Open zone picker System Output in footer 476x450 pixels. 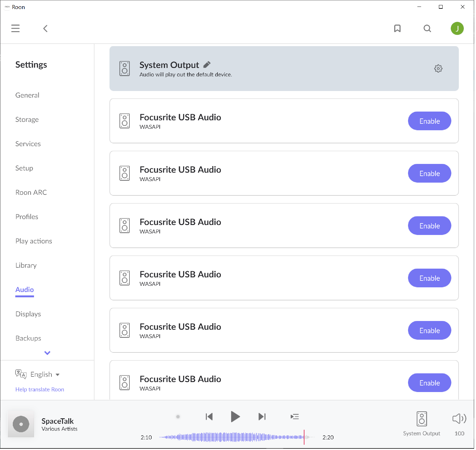coord(421,424)
